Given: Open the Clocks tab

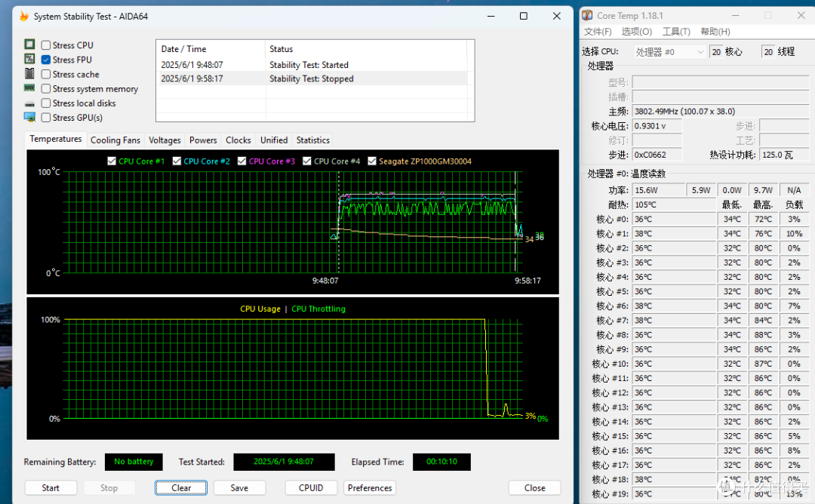Looking at the screenshot, I should click(238, 140).
